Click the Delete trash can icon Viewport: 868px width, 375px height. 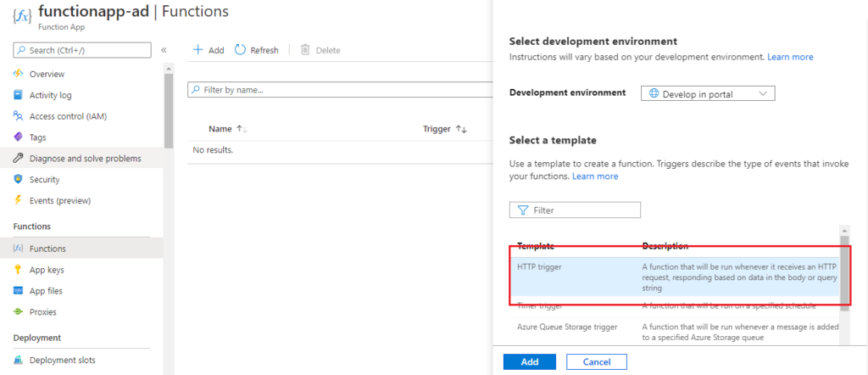tap(305, 50)
